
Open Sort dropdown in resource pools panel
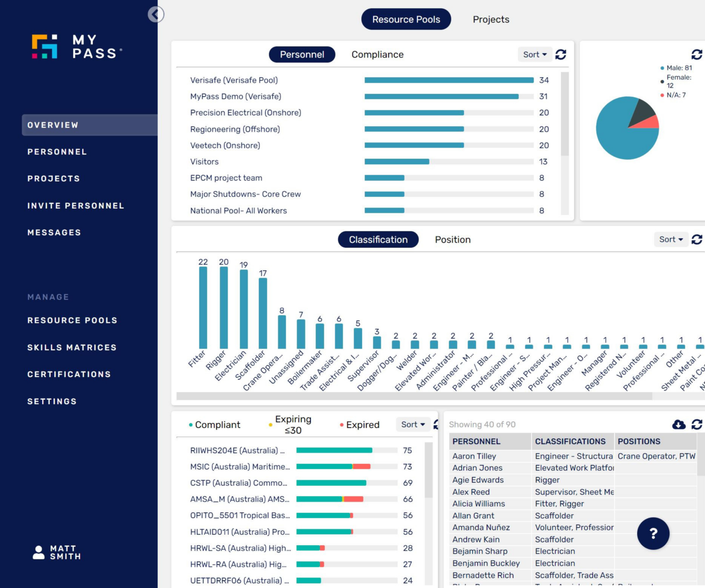(x=534, y=55)
